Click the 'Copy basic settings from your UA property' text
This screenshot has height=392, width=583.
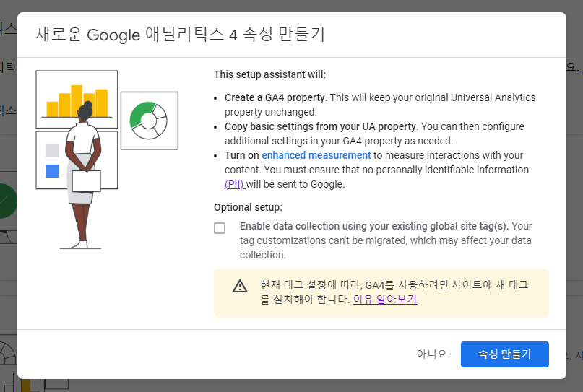click(320, 127)
